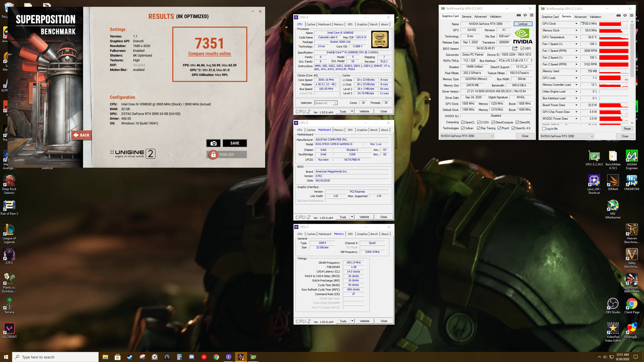Click the Windows taskbar search box
The width and height of the screenshot is (644, 362).
click(x=55, y=357)
